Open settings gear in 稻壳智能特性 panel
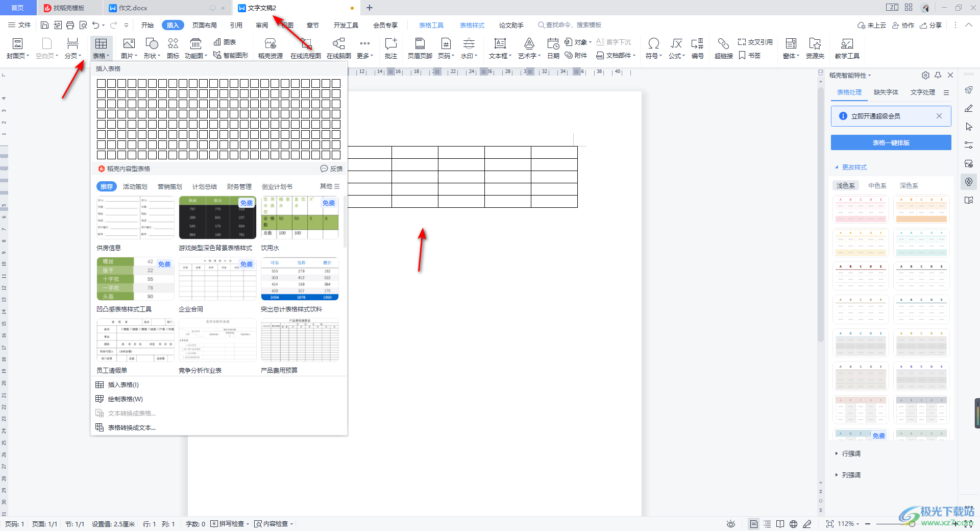The image size is (980, 531). 925,75
